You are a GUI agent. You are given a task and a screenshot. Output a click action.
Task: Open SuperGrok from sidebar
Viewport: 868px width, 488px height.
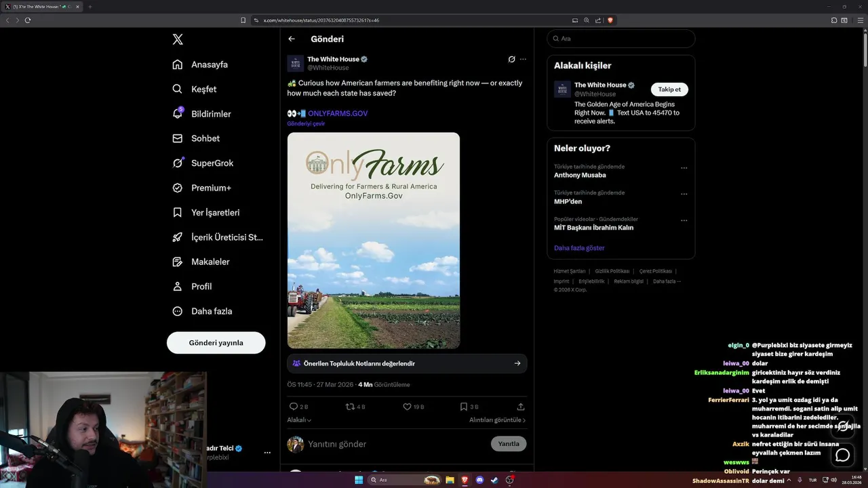coord(203,163)
